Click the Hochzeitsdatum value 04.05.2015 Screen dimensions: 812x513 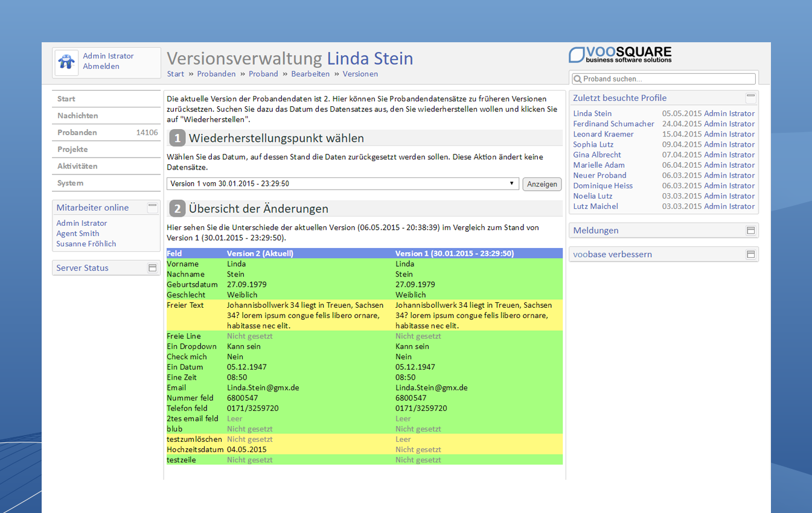coord(246,450)
